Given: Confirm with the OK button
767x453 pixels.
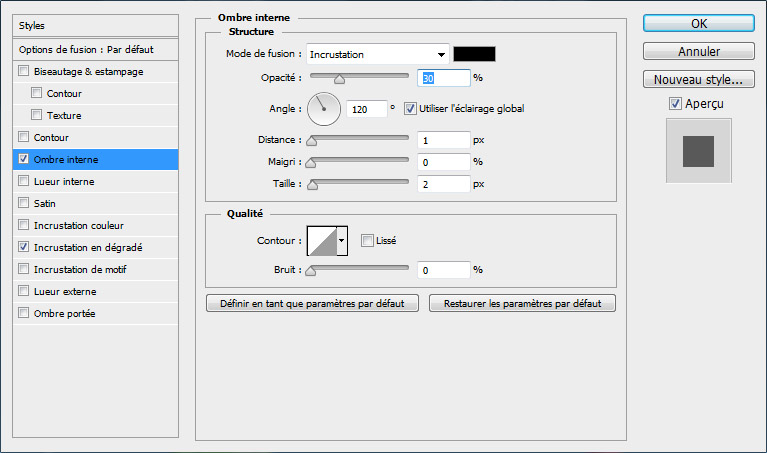Looking at the screenshot, I should coord(699,23).
